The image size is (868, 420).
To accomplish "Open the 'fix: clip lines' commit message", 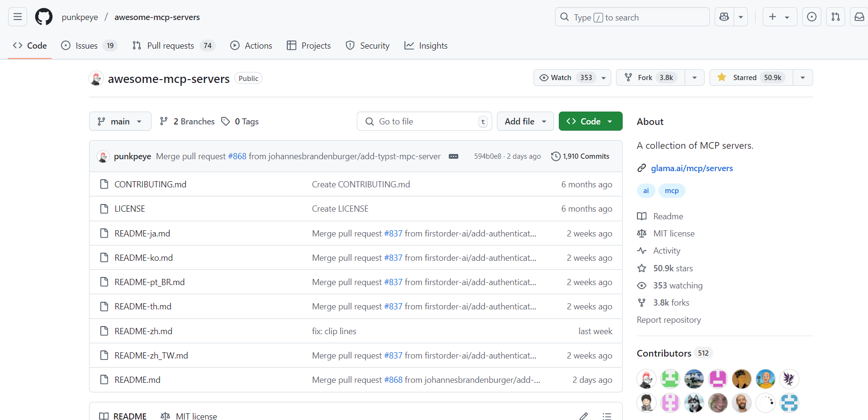I will (x=334, y=331).
